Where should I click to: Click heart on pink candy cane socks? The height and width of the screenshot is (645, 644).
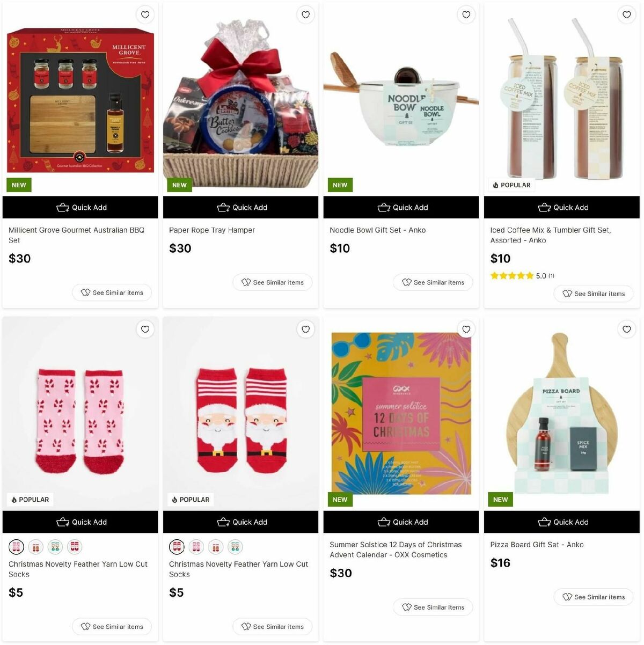click(145, 329)
